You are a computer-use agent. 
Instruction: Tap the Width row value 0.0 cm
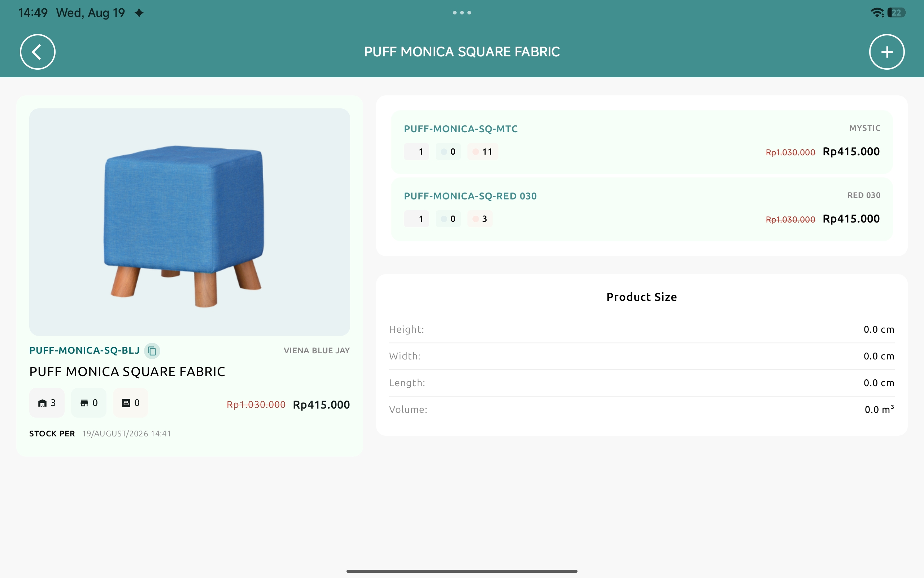879,356
